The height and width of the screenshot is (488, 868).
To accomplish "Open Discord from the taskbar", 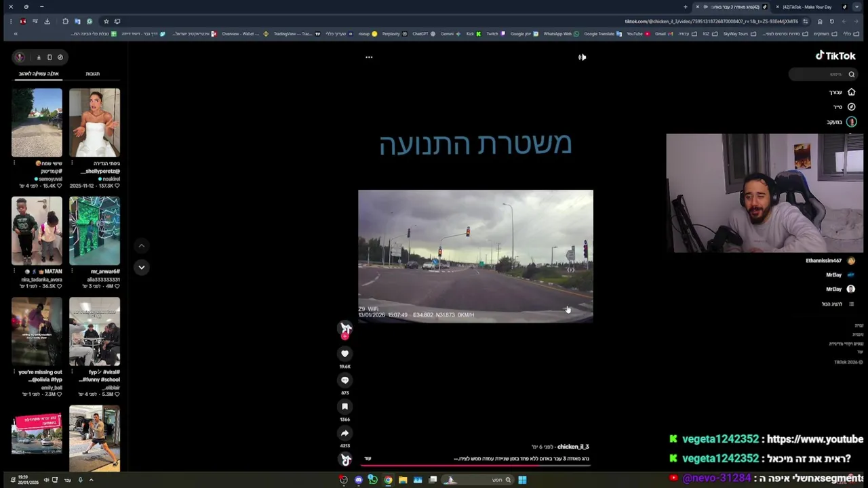I will point(359,480).
